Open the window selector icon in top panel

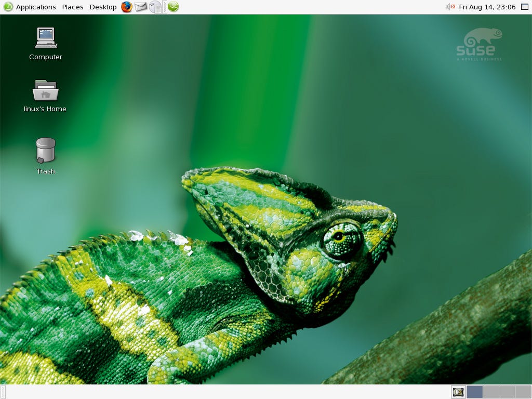click(525, 7)
